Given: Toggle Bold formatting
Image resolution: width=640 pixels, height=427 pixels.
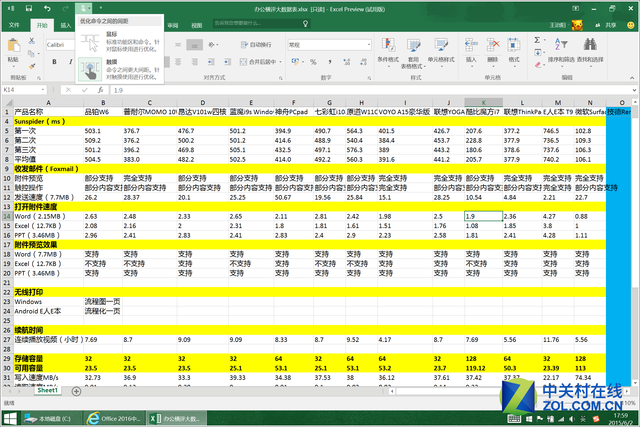Looking at the screenshot, I should pyautogui.click(x=54, y=62).
